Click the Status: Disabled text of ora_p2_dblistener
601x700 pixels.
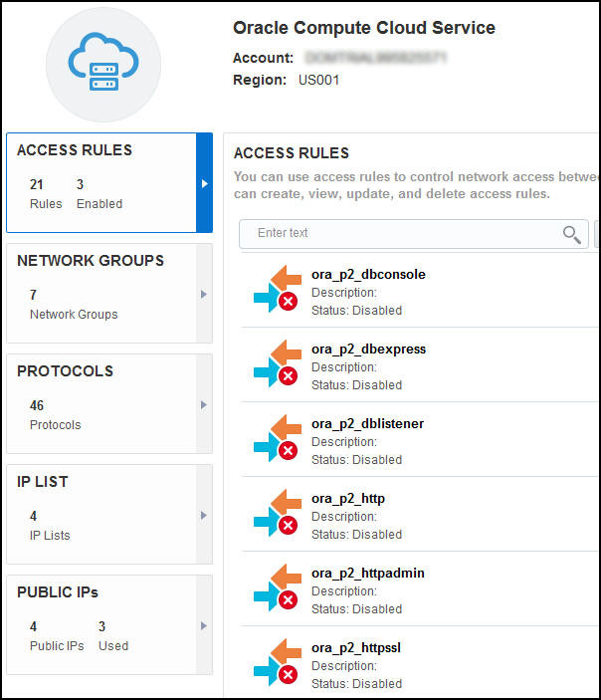point(356,460)
